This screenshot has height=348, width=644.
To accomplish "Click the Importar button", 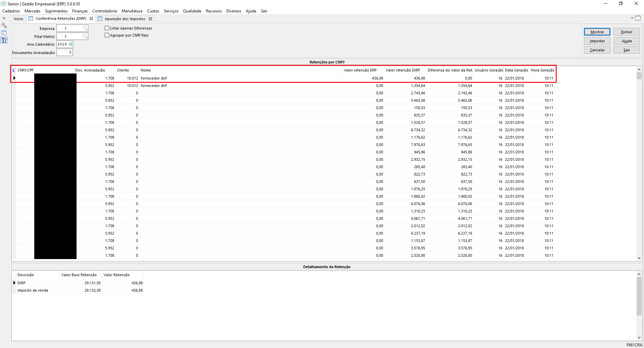I will click(x=597, y=41).
